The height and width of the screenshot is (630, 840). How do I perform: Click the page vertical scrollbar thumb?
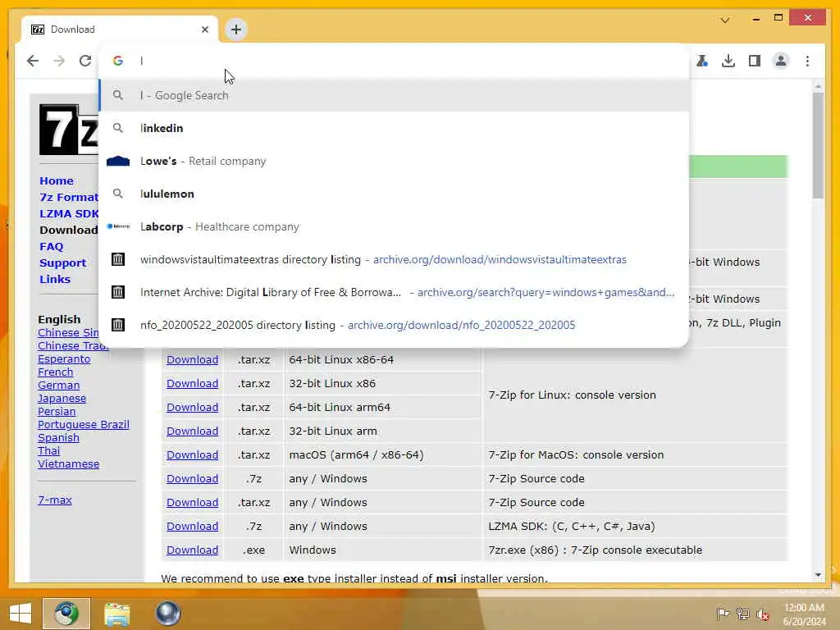(818, 146)
